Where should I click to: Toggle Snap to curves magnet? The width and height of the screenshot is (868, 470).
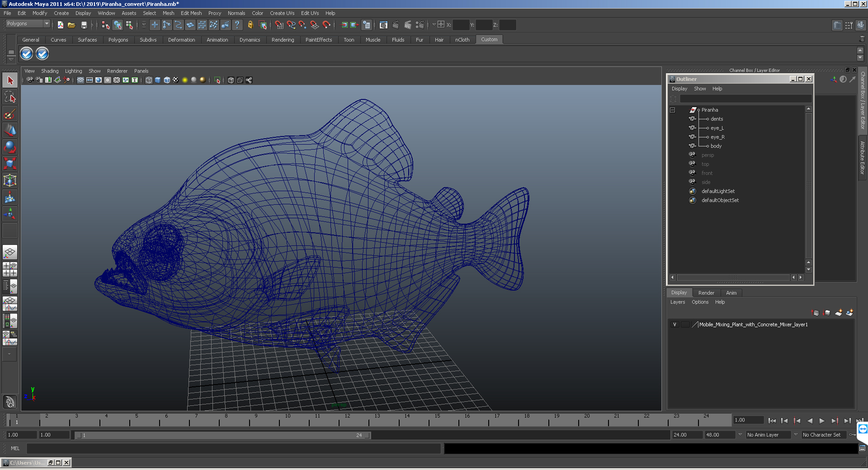pyautogui.click(x=291, y=25)
